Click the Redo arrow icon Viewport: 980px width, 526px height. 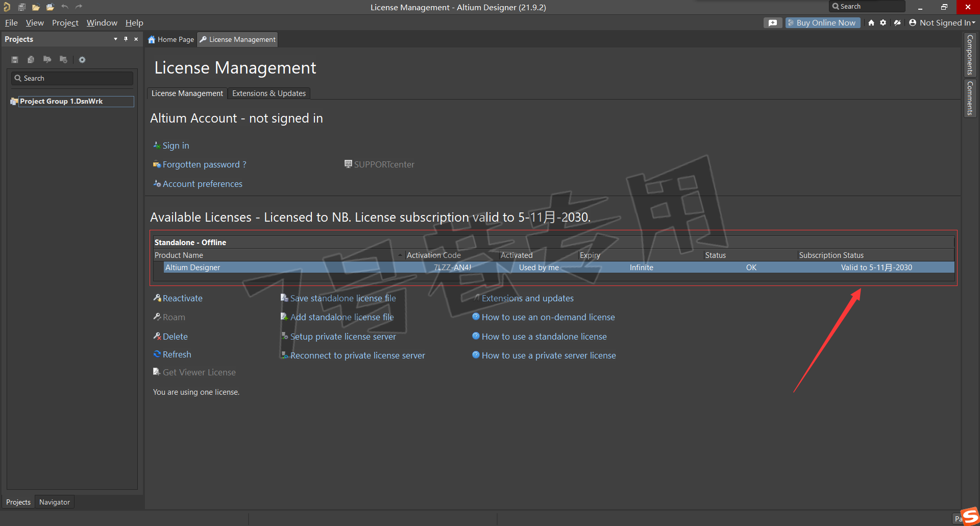[x=79, y=7]
